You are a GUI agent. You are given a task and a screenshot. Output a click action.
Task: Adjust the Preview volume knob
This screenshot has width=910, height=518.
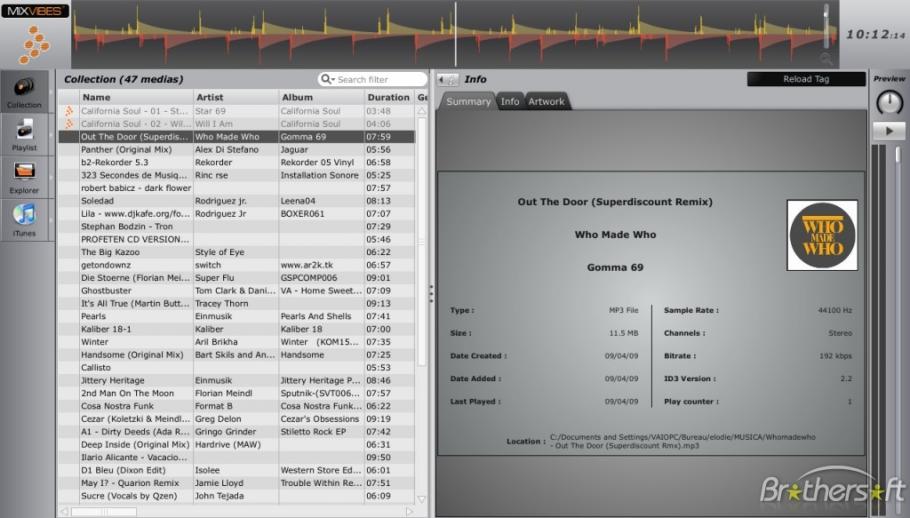(x=889, y=103)
